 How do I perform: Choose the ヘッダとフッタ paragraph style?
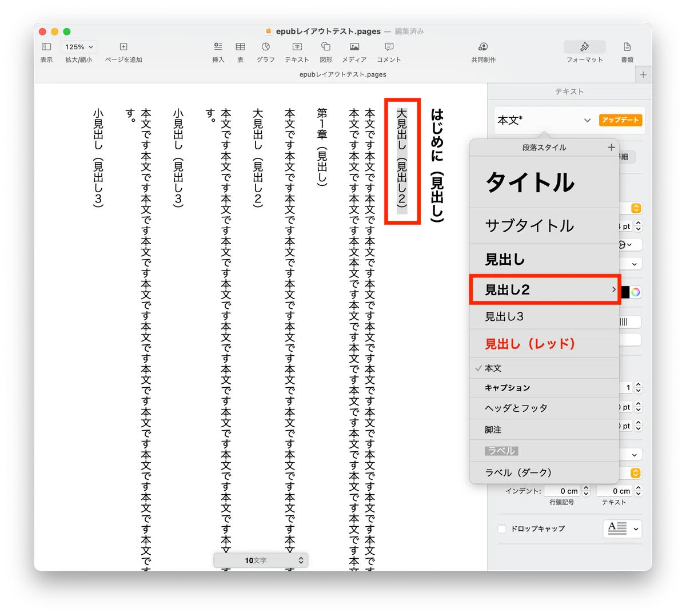point(544,408)
